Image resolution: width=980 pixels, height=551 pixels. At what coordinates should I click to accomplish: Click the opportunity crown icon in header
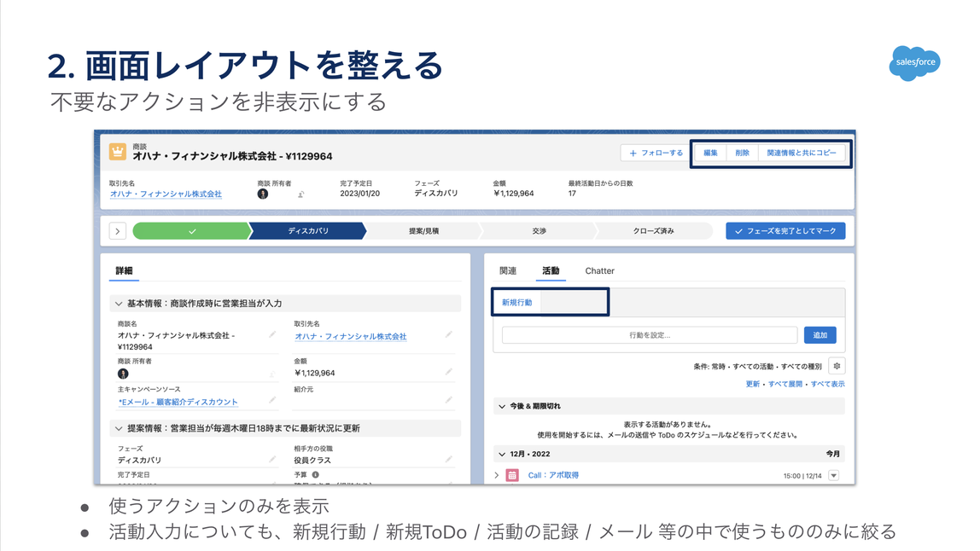pos(118,152)
